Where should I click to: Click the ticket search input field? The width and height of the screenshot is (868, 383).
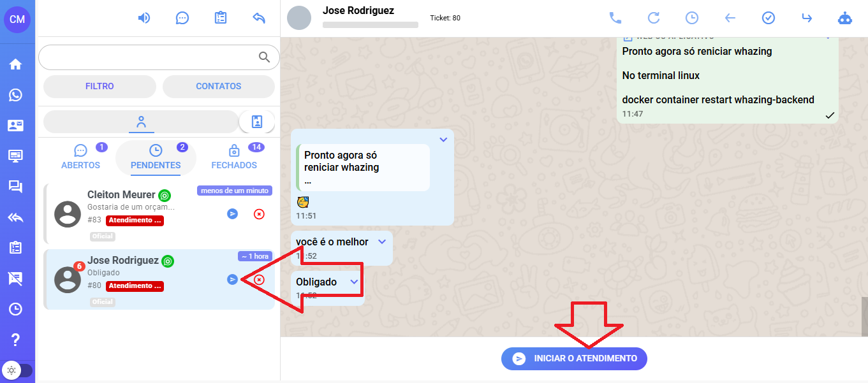pos(148,57)
